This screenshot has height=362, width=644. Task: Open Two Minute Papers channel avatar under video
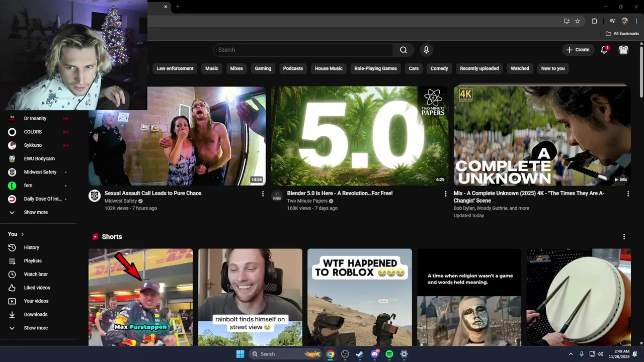pos(277,196)
